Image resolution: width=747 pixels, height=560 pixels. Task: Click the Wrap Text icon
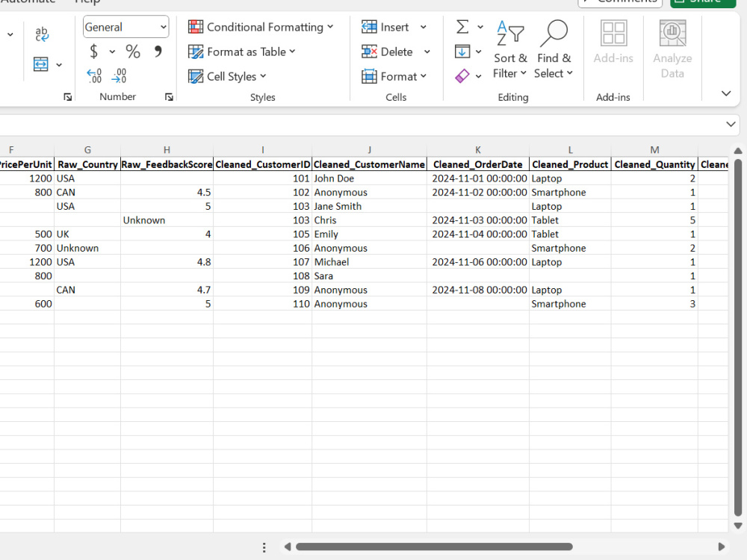(x=41, y=34)
